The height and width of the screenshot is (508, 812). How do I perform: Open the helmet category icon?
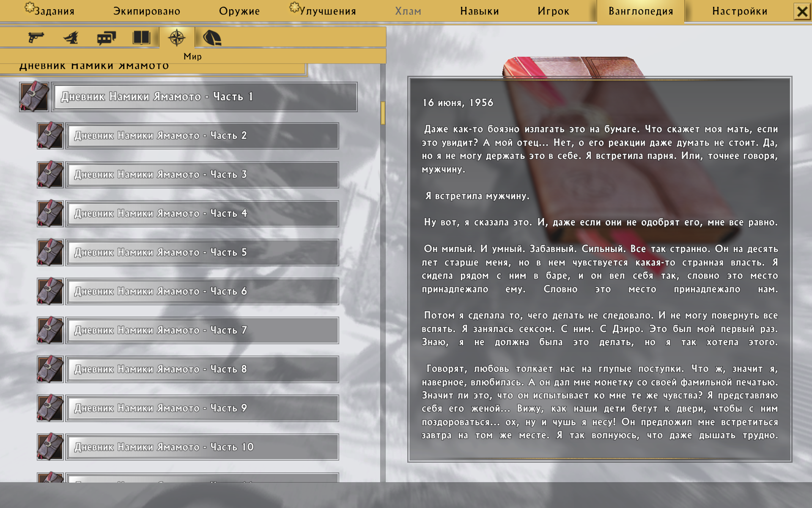[212, 38]
